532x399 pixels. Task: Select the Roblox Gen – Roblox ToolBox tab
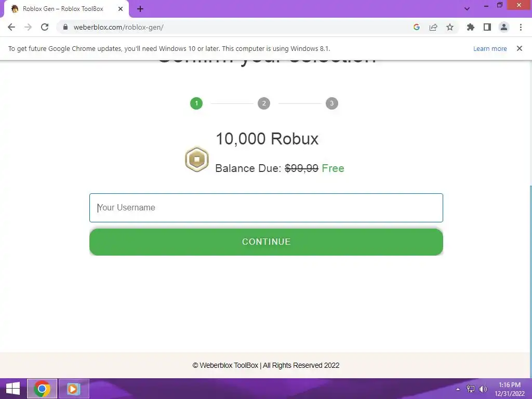point(63,9)
